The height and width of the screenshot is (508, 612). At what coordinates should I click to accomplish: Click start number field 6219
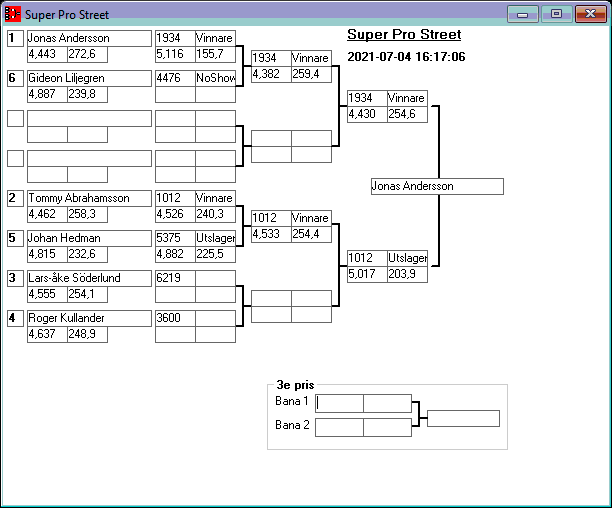click(175, 278)
